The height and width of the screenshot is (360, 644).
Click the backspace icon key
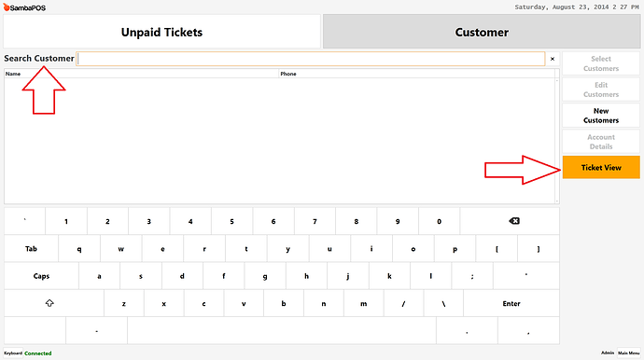(x=514, y=221)
